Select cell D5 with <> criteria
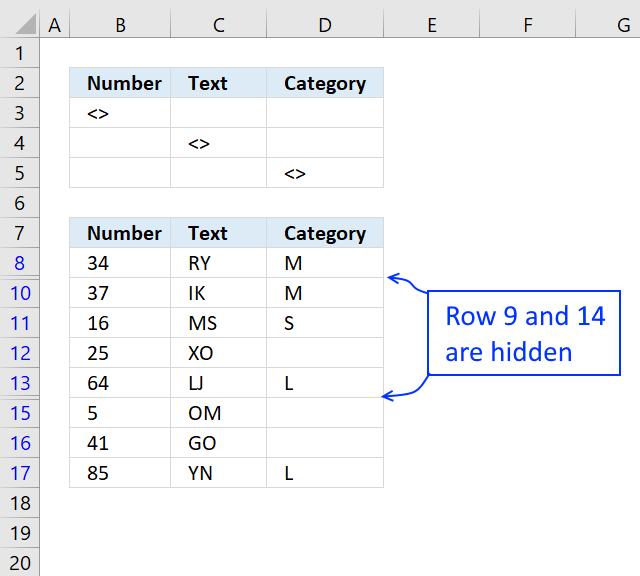640x576 pixels. point(325,173)
